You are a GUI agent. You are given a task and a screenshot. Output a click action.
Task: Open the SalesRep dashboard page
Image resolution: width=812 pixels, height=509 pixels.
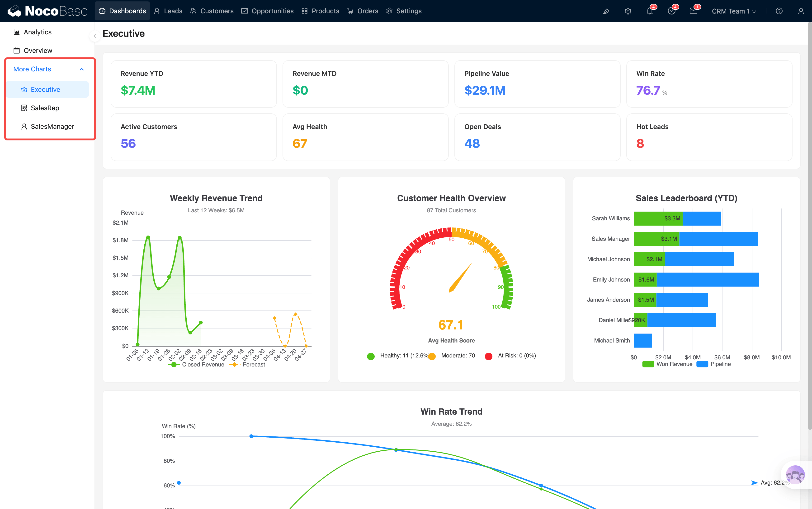pos(45,108)
